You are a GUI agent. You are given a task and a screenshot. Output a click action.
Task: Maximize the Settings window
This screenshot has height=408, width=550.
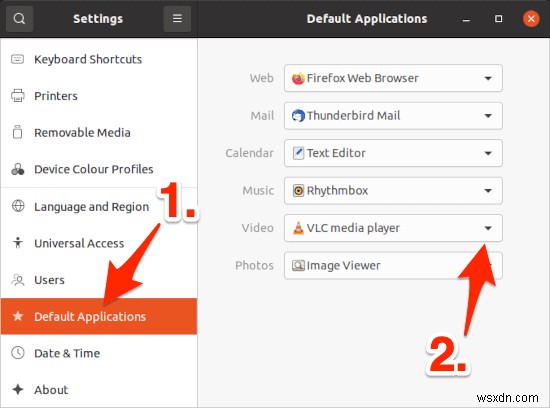click(498, 19)
